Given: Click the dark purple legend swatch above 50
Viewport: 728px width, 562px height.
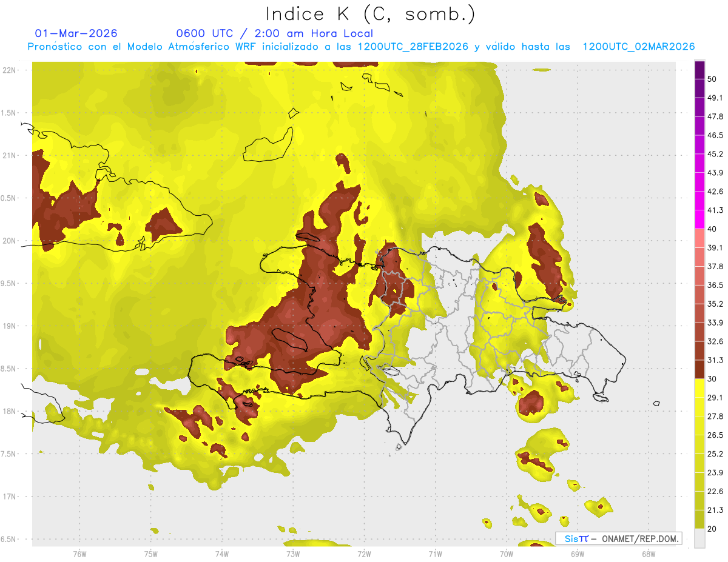Looking at the screenshot, I should 700,70.
